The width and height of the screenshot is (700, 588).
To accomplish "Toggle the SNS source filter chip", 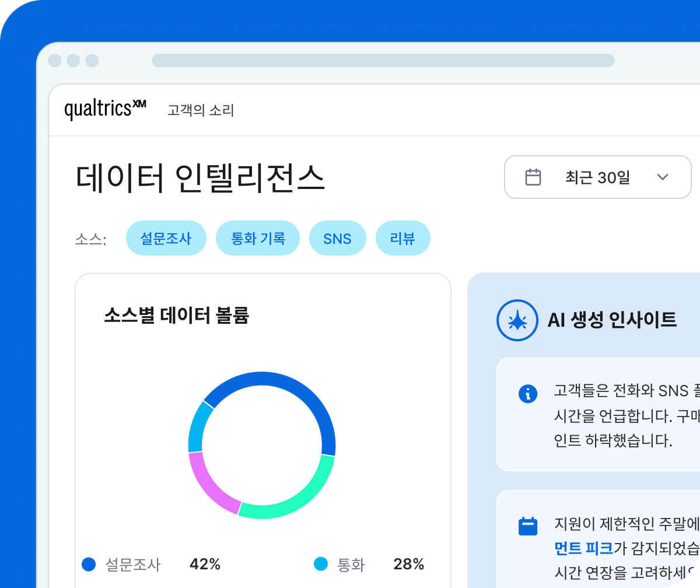I will pyautogui.click(x=337, y=238).
